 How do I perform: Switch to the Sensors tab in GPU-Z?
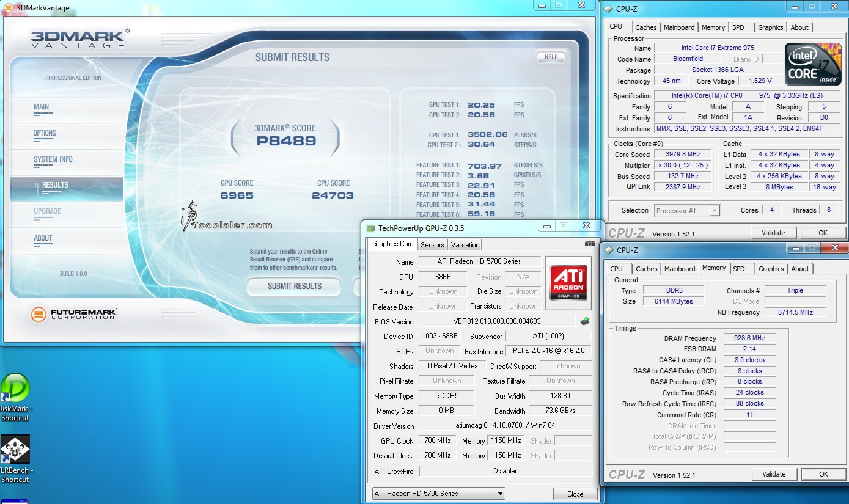click(432, 244)
